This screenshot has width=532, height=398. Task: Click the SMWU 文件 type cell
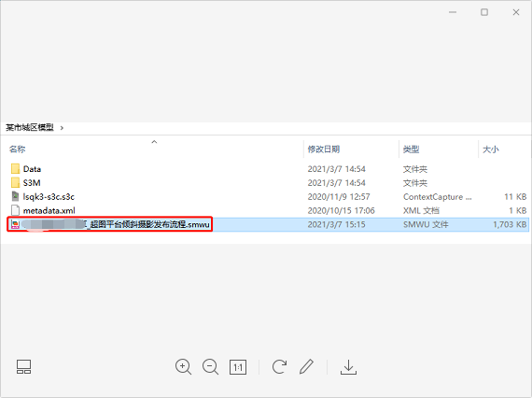(x=426, y=224)
